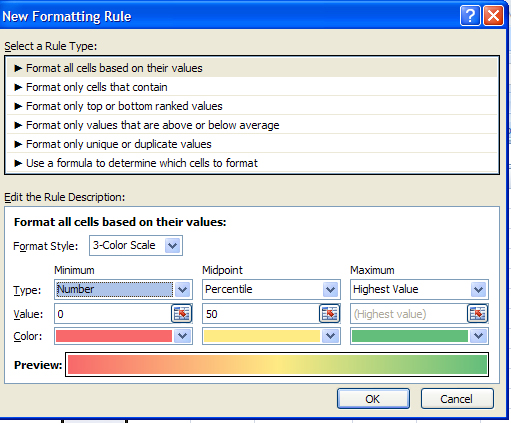Open the Minimum red color dropdown

182,336
